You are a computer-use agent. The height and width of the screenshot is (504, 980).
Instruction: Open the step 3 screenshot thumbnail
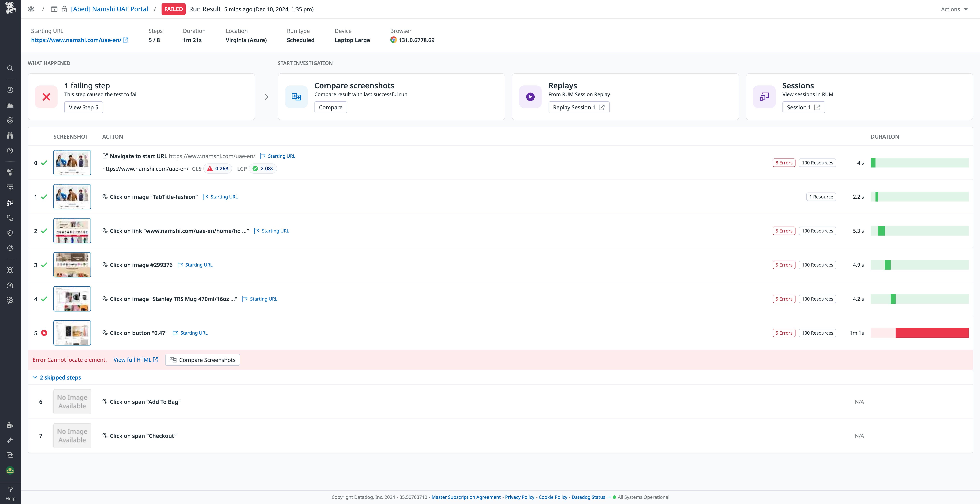click(x=72, y=265)
